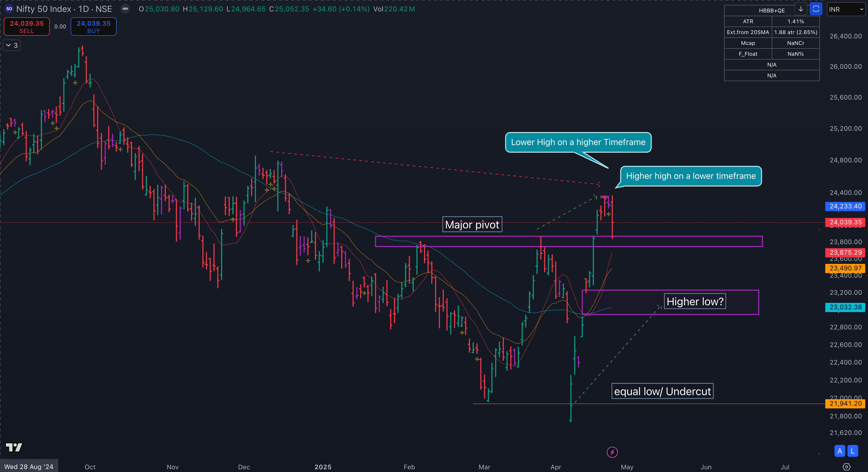Viewport: 868px width, 472px height.
Task: Click the TradingView logo
Action: click(14, 447)
